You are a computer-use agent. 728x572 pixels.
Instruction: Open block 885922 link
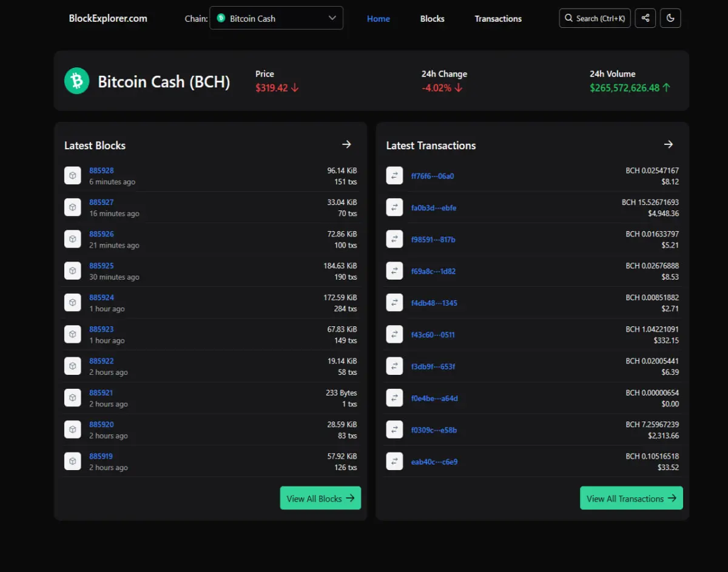pyautogui.click(x=101, y=361)
